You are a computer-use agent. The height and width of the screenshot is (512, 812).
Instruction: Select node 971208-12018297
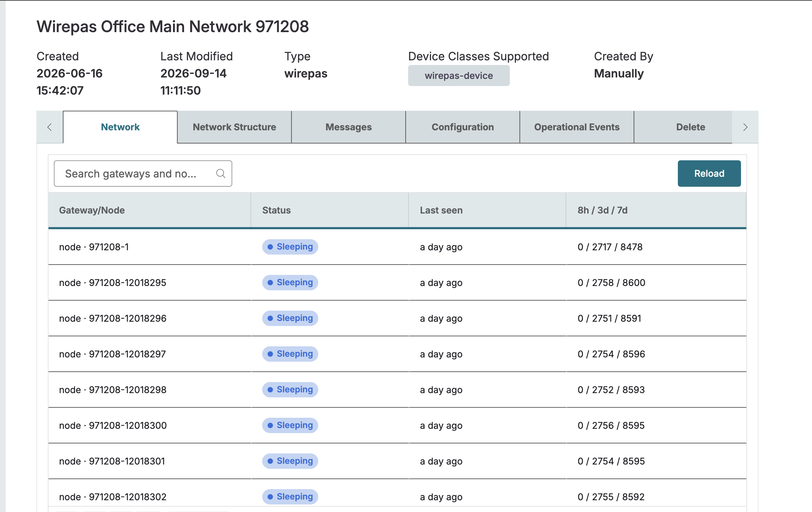point(397,354)
